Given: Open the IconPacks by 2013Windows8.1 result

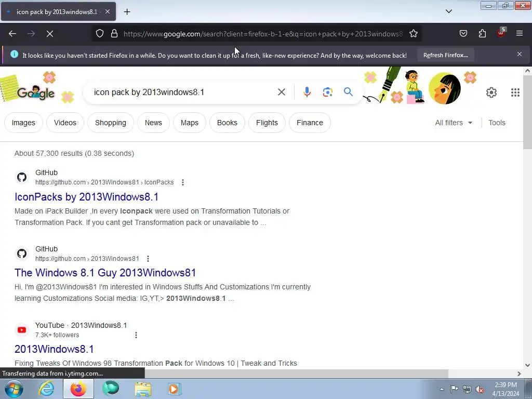Looking at the screenshot, I should pyautogui.click(x=87, y=197).
